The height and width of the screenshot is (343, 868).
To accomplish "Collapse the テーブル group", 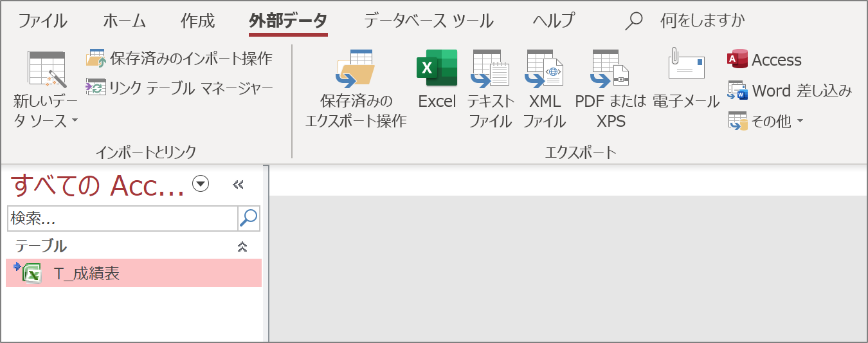I will click(242, 246).
